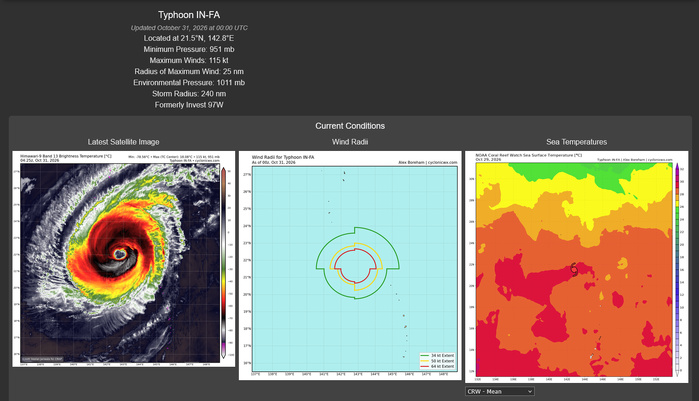Open the Wind Radii chart image

350,266
